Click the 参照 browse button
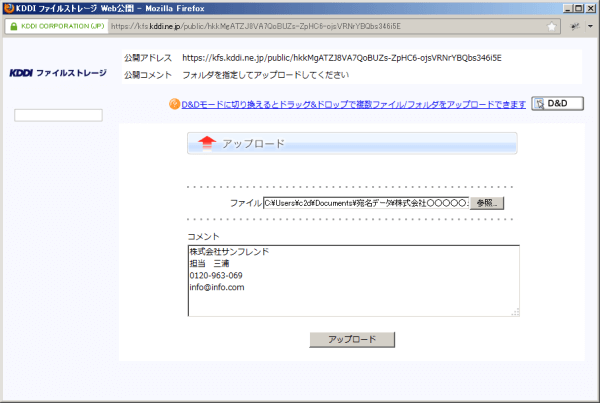 click(485, 203)
